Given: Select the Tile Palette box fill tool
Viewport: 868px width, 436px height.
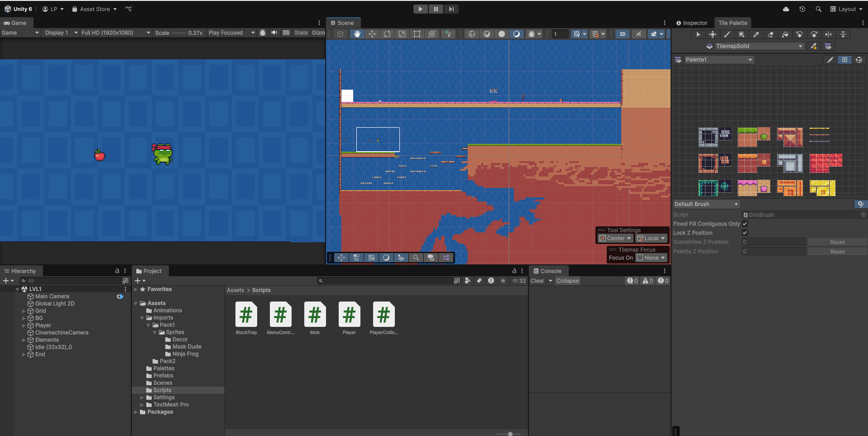Looking at the screenshot, I should [742, 34].
